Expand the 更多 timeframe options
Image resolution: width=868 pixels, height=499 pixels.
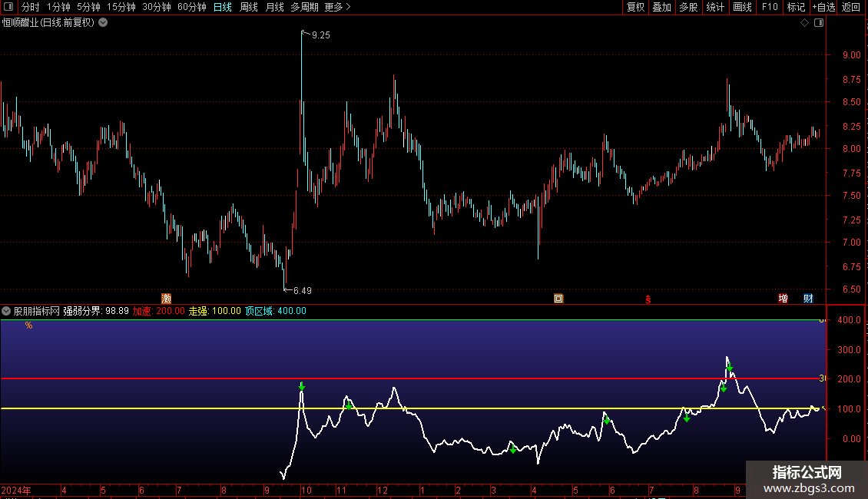338,7
